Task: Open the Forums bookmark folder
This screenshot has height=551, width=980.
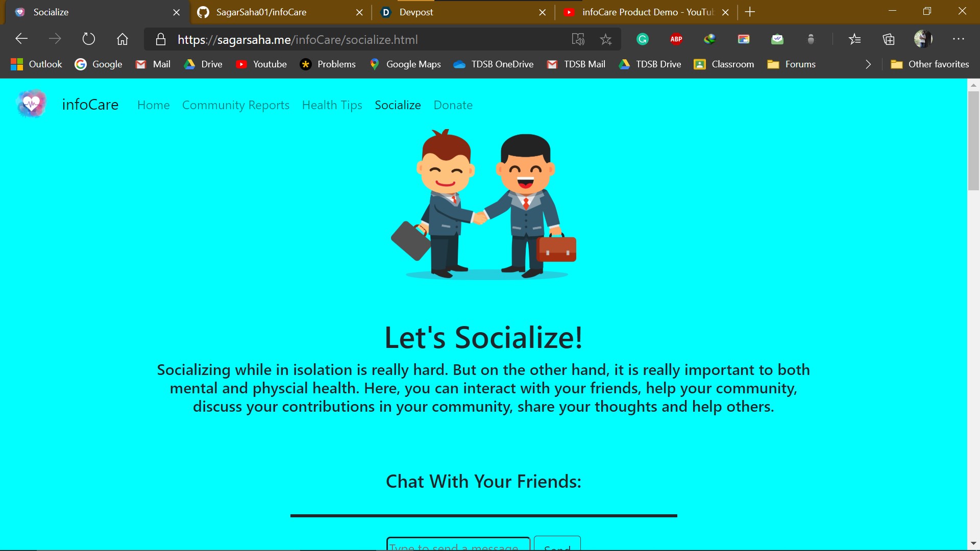Action: point(791,64)
